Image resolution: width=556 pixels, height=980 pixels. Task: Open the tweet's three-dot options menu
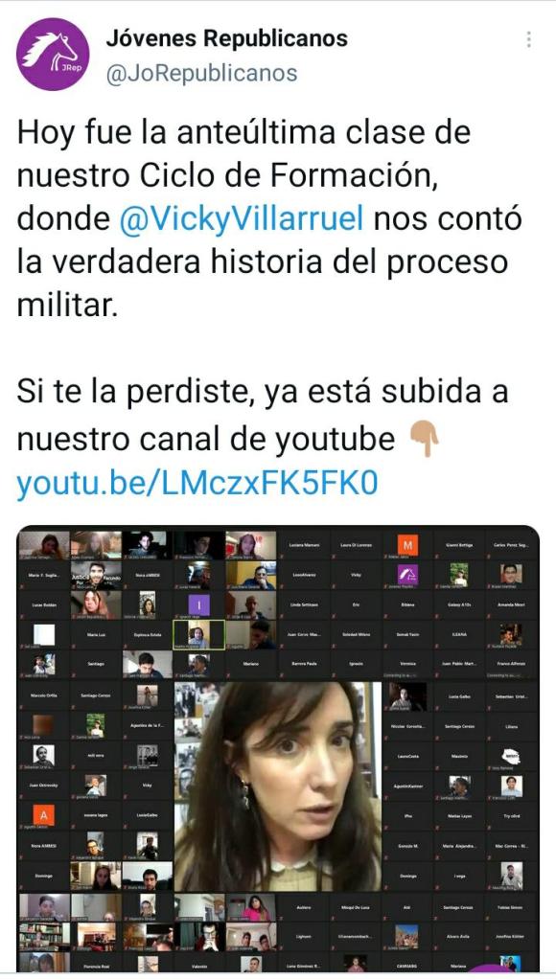point(529,39)
